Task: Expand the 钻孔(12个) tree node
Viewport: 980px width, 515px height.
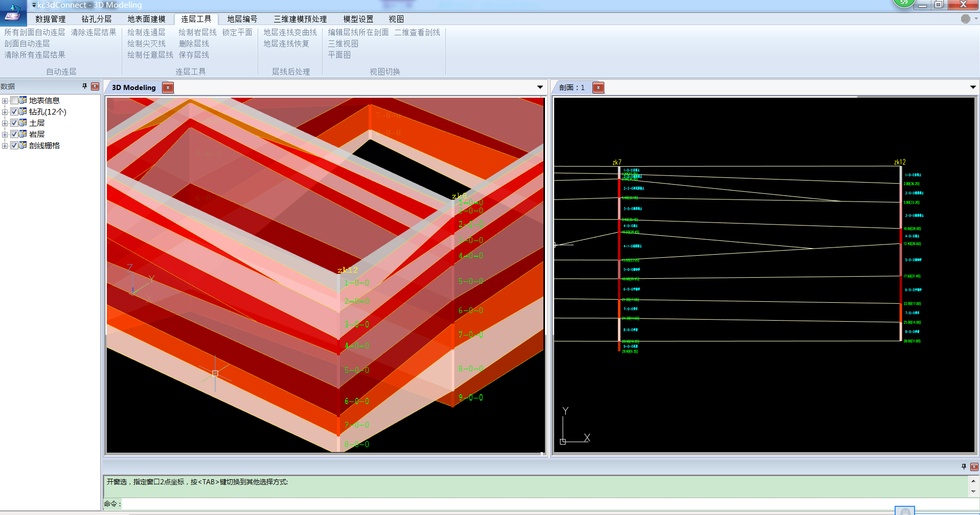Action: tap(5, 112)
